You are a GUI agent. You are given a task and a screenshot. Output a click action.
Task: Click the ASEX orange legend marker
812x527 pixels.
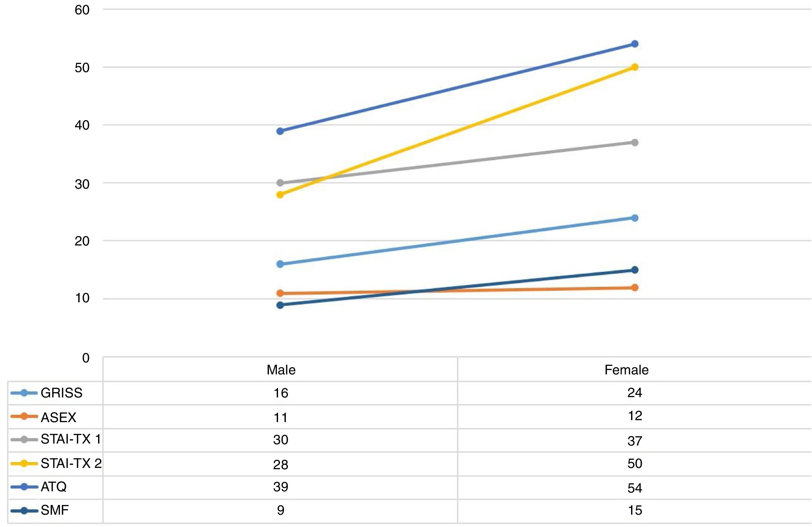pyautogui.click(x=24, y=417)
